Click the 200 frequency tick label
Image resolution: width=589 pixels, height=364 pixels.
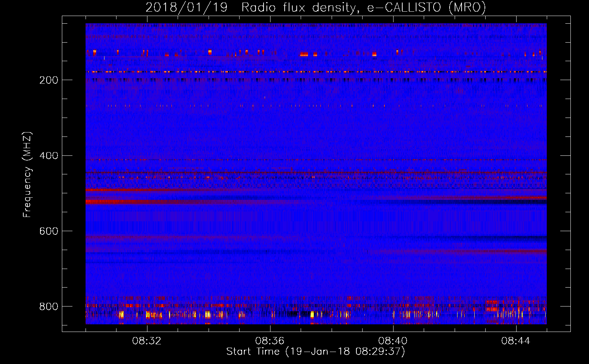(49, 80)
